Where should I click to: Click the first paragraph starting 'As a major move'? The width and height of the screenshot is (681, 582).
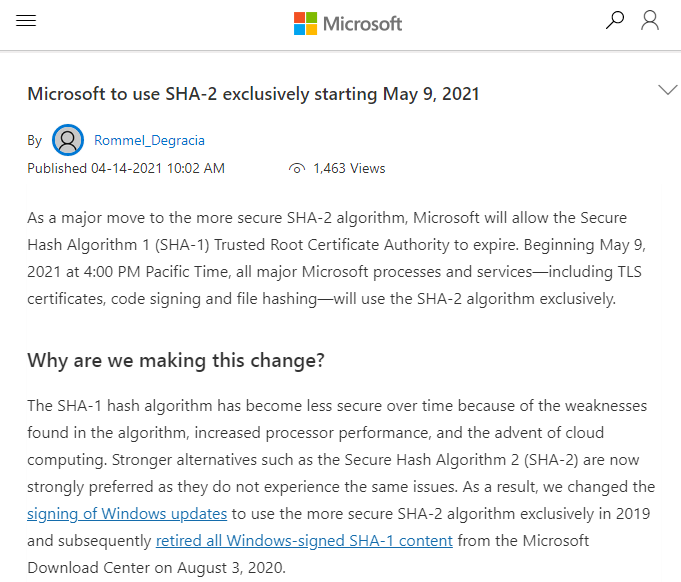tap(340, 258)
